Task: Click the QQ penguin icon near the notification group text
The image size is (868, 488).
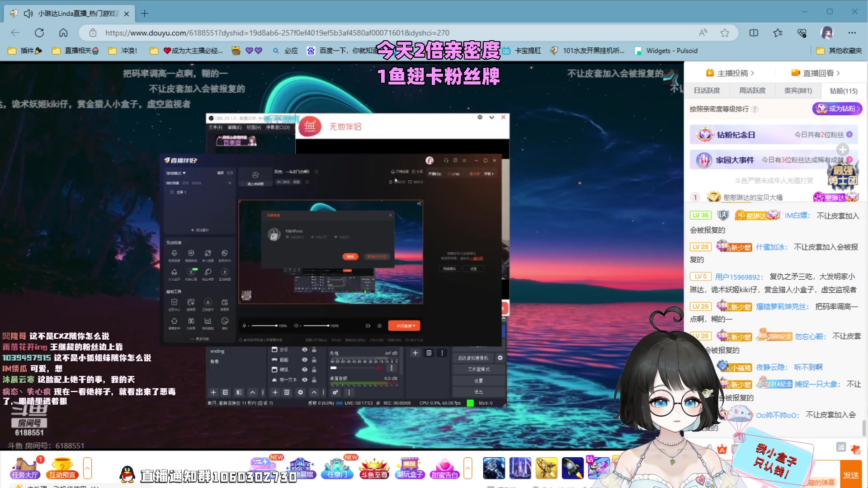Action: click(x=127, y=474)
